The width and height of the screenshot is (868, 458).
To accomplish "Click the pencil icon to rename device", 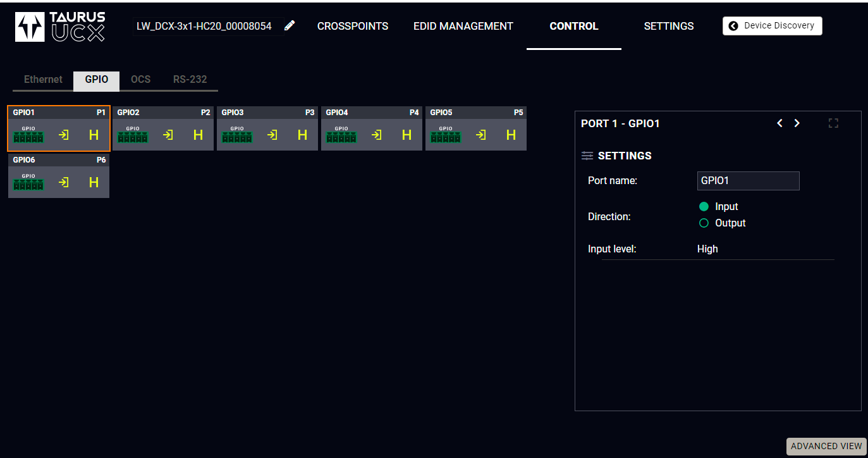I will (290, 26).
